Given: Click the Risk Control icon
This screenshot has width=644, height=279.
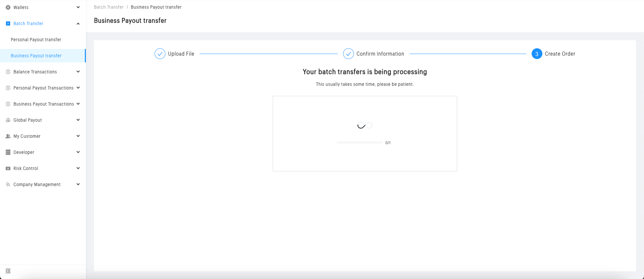Looking at the screenshot, I should pyautogui.click(x=8, y=168).
